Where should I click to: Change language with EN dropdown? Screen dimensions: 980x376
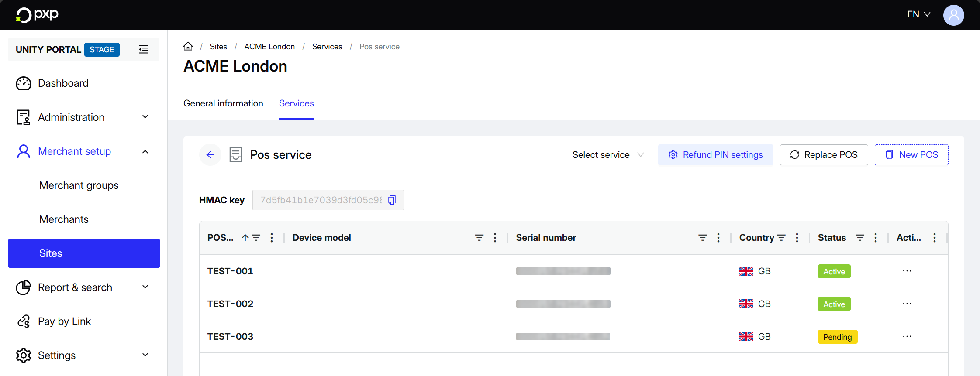pyautogui.click(x=918, y=14)
